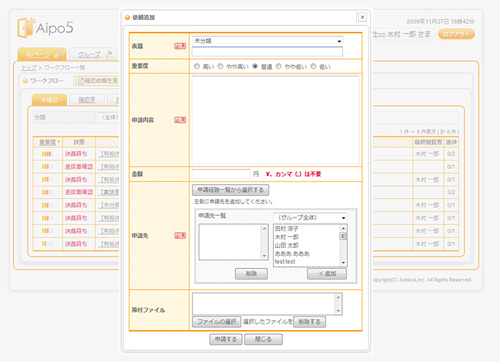The image size is (500, 362).
Task: Click 申請先一覧 list scrollbar up arrow
Action: pyautogui.click(x=264, y=228)
